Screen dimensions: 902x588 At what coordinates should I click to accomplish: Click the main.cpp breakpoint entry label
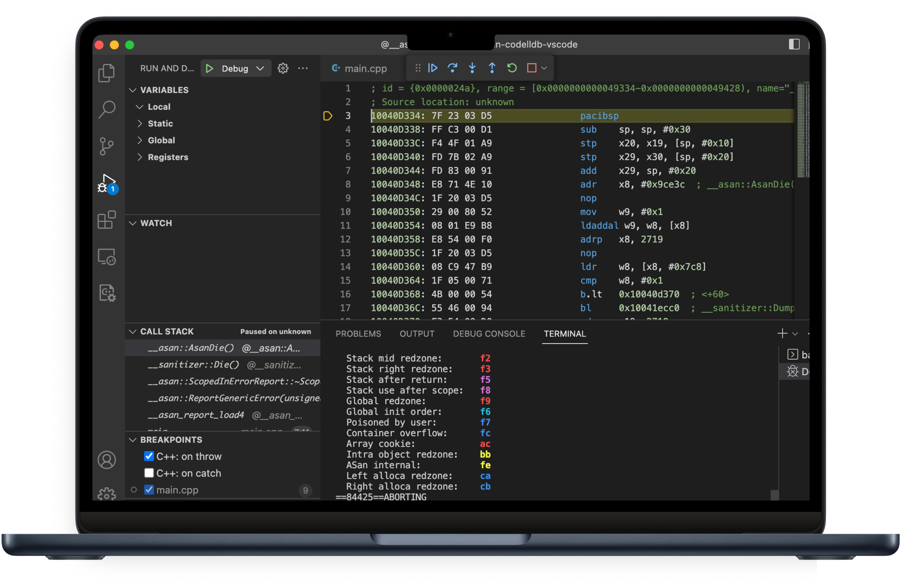[x=177, y=490]
